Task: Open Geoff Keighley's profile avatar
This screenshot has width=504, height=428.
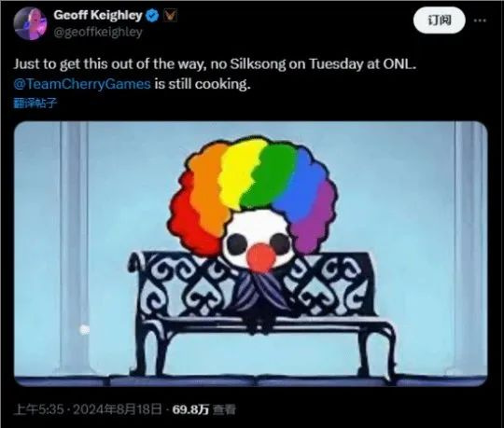Action: click(x=30, y=23)
